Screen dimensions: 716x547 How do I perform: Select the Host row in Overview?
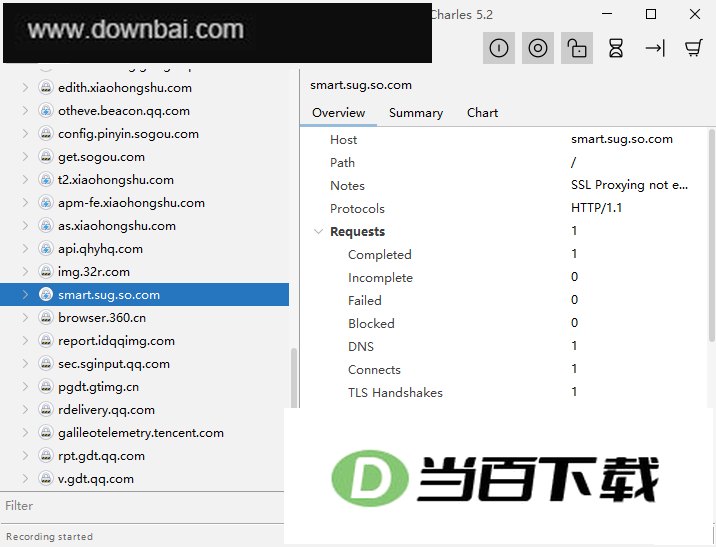coord(505,139)
